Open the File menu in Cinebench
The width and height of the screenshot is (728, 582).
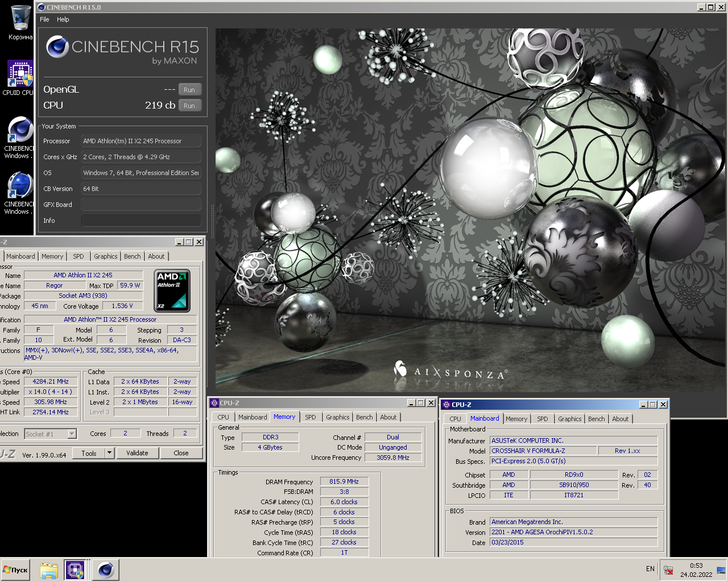tap(44, 19)
